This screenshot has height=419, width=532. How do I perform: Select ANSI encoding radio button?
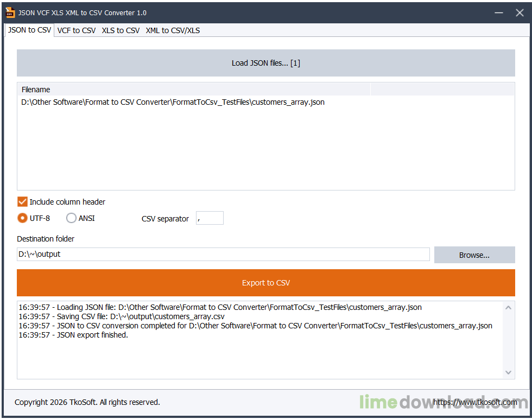[71, 218]
